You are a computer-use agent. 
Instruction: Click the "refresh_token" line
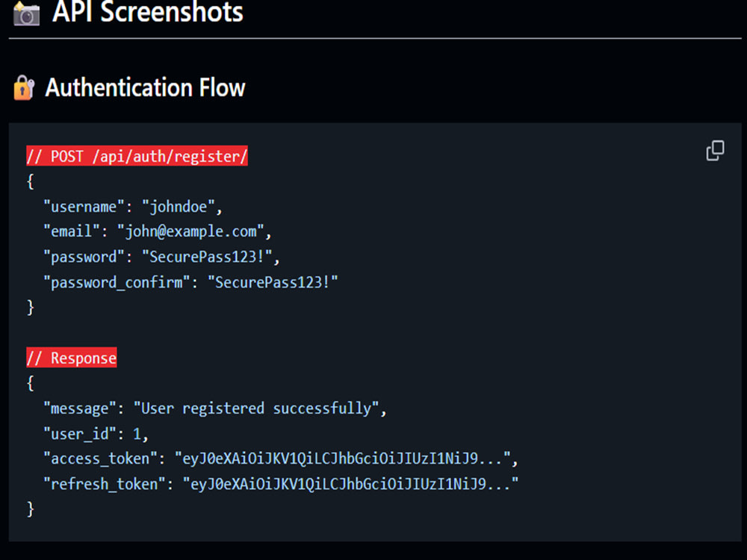click(281, 485)
